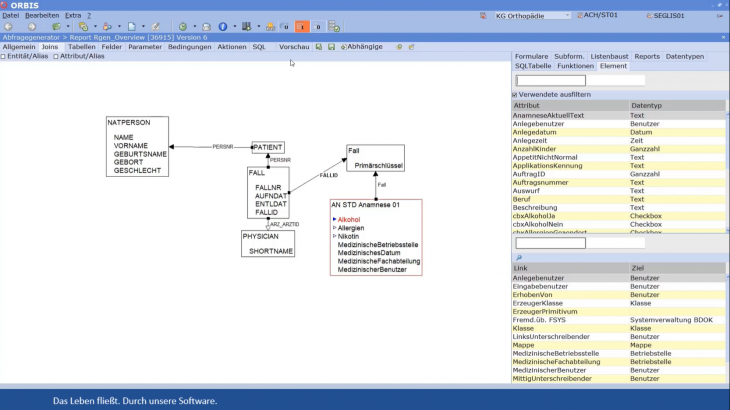730x410 pixels.
Task: Toggle the Entität/Alias checkbox
Action: [4, 57]
